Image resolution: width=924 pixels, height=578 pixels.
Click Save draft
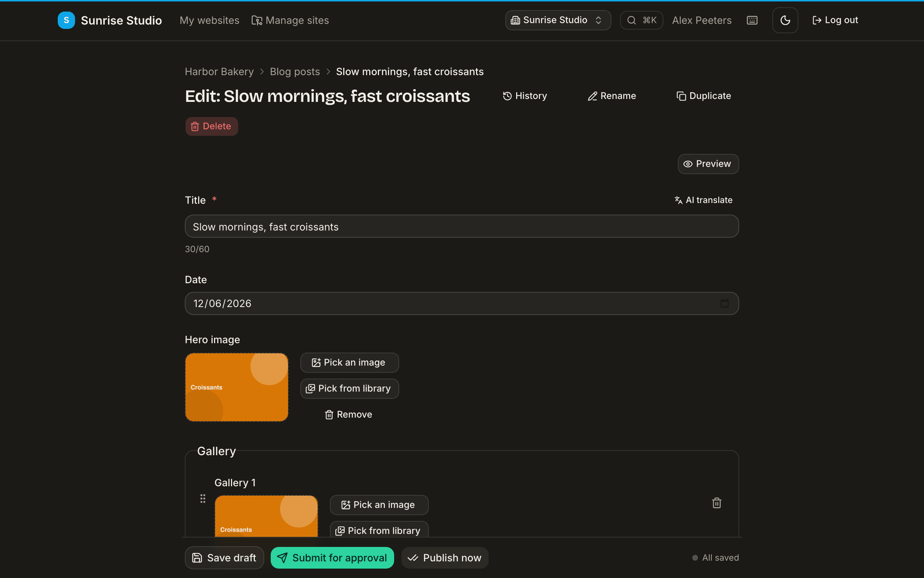[224, 558]
